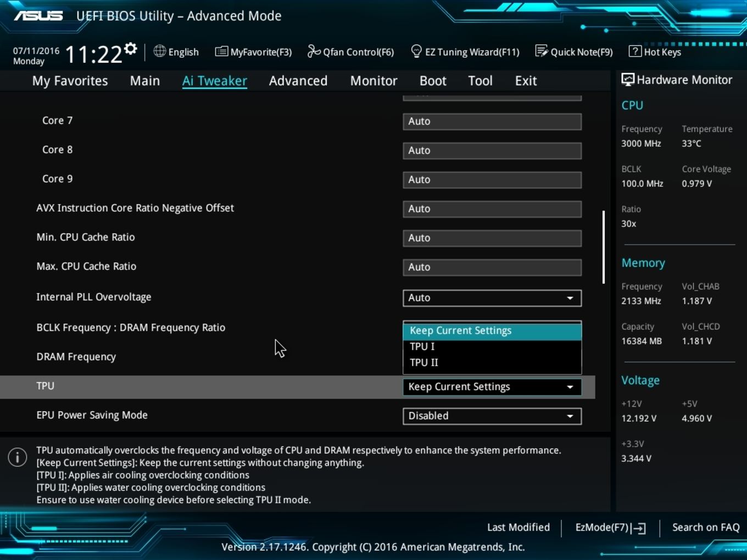Open the Internal PLL Overvoltage dropdown
This screenshot has width=747, height=560.
[x=570, y=298]
